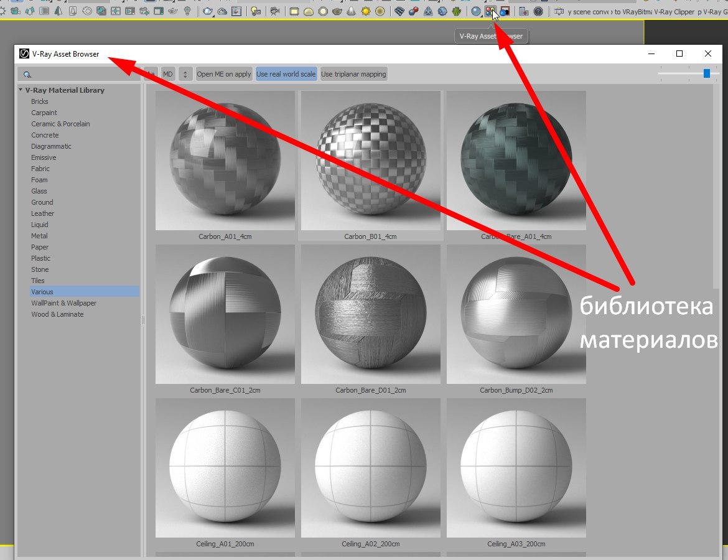
Task: Disable Use real world scale option
Action: [x=286, y=74]
